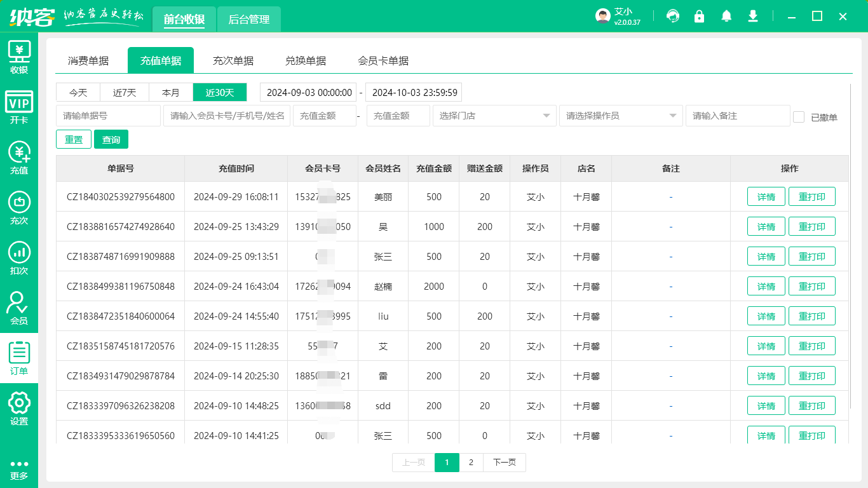868x488 pixels.
Task: Open the customer service headset icon
Action: (x=673, y=17)
